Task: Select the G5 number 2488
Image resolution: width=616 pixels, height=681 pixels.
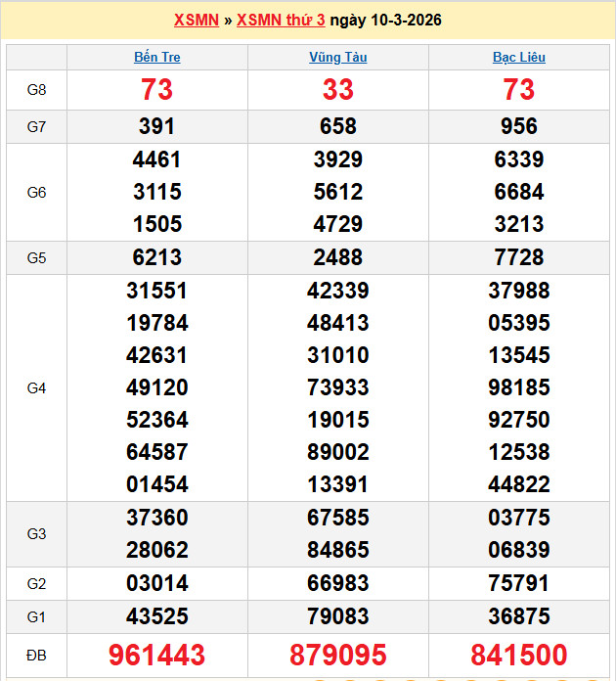Action: 337,257
